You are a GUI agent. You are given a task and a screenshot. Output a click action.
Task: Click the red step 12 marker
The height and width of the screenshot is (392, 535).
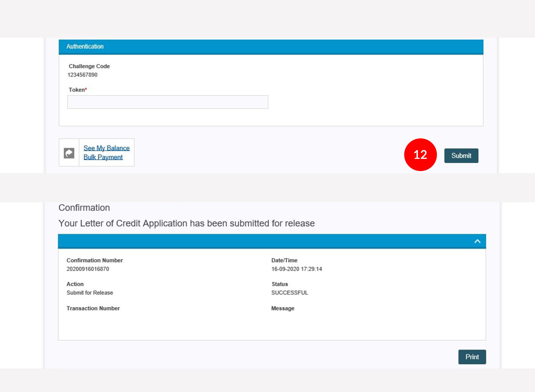pos(420,155)
